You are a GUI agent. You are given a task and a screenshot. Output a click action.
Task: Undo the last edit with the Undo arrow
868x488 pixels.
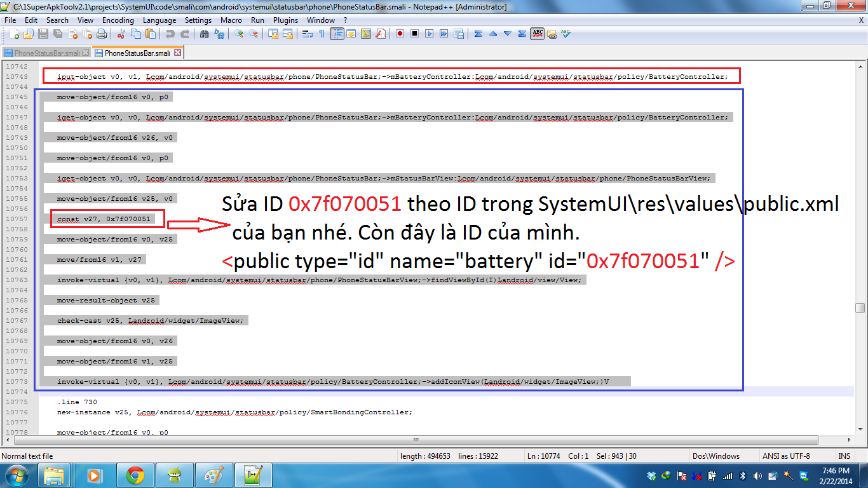(170, 34)
